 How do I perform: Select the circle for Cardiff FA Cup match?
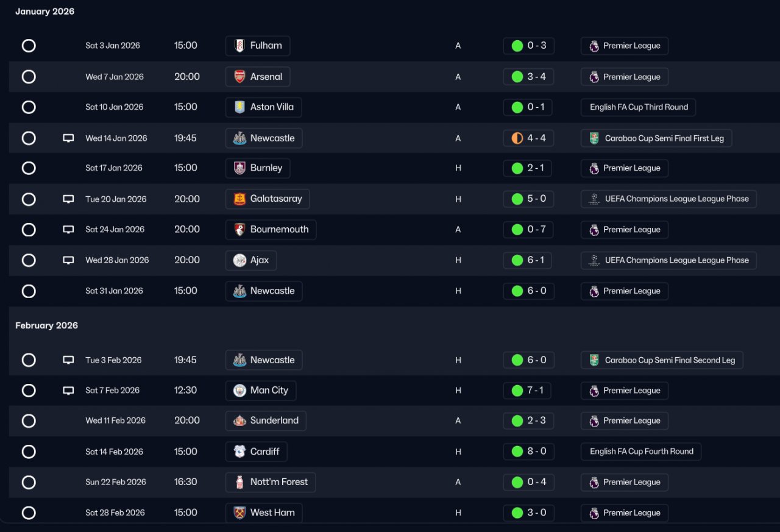[x=29, y=452]
